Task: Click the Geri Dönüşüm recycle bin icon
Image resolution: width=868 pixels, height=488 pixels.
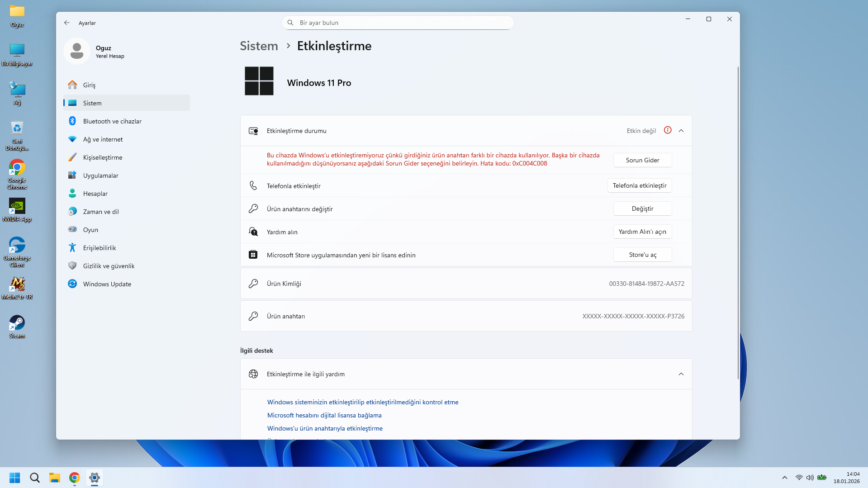Action: (17, 135)
